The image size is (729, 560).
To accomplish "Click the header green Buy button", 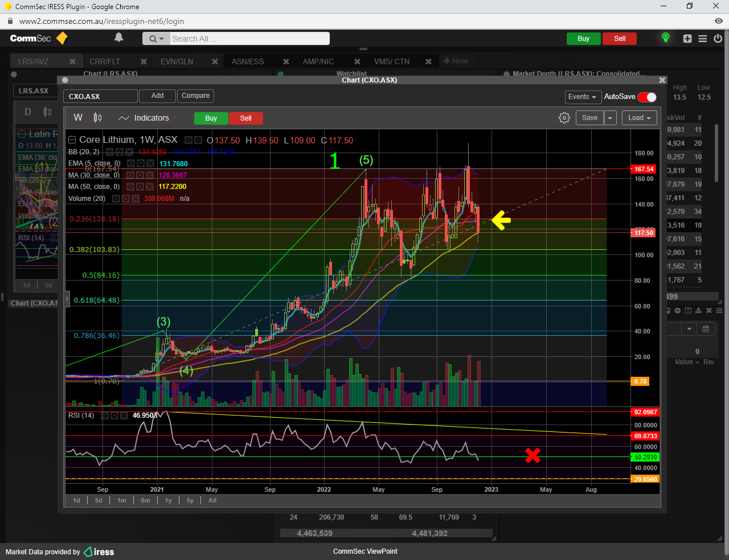I will coord(584,39).
